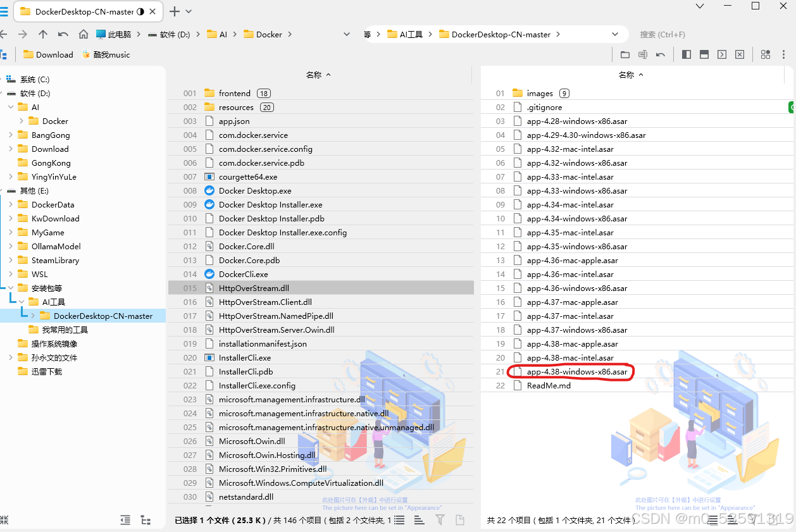This screenshot has width=796, height=532.
Task: Click the InstallerCli.exe application icon
Action: [x=209, y=357]
